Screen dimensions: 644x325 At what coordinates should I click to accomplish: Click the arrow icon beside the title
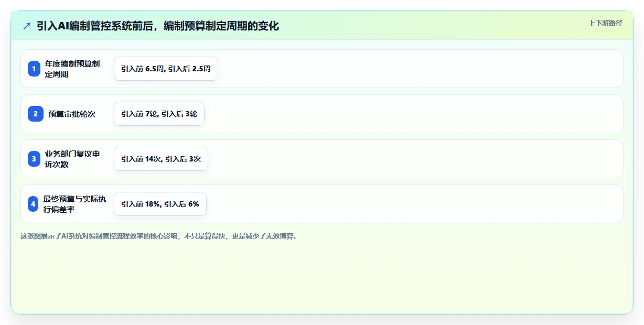pyautogui.click(x=27, y=26)
